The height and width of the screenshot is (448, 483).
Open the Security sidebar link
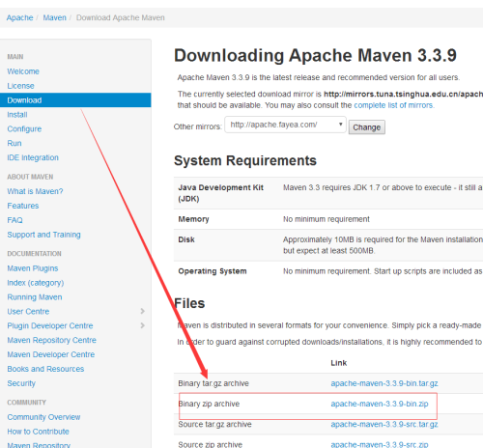pos(21,383)
